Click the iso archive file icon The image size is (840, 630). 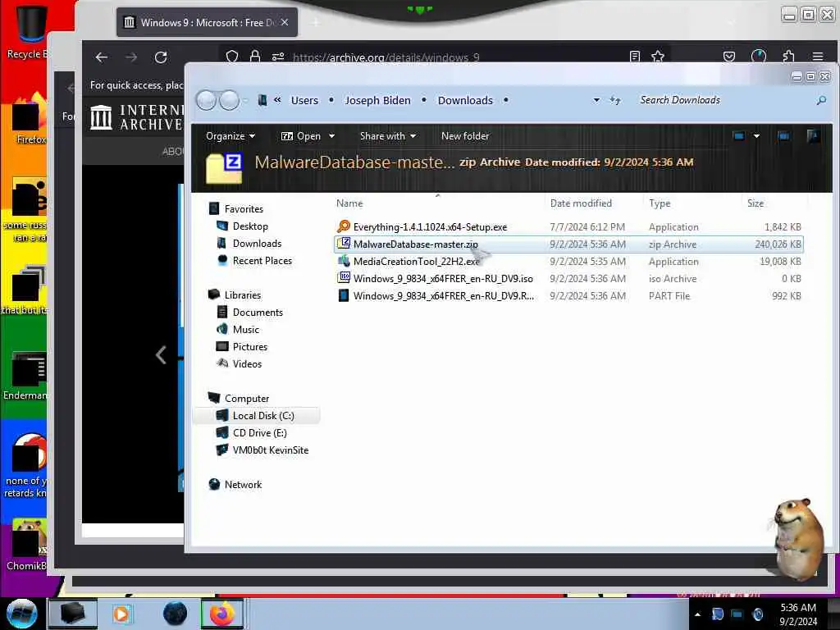344,278
